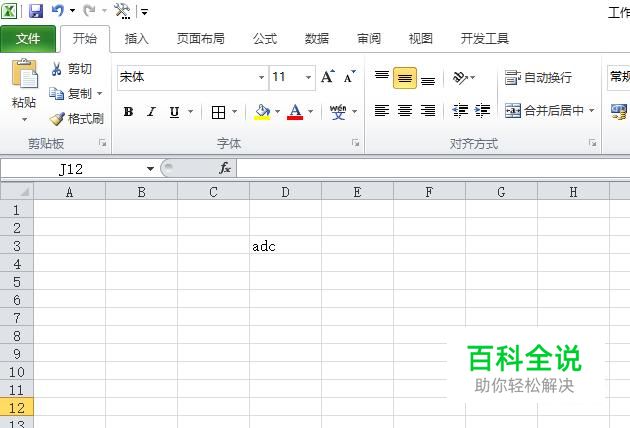
Task: Click the 粘贴 paste icon
Action: (x=24, y=74)
